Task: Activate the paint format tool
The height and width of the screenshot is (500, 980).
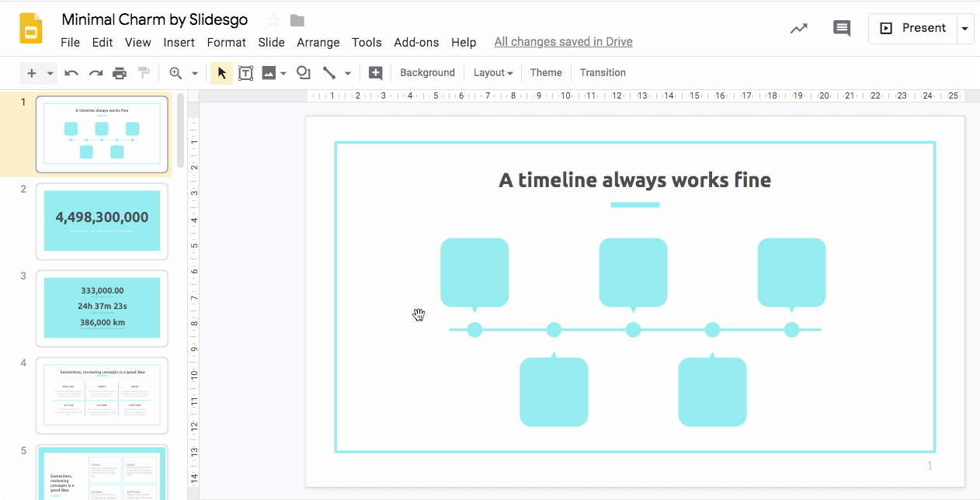Action: pyautogui.click(x=144, y=73)
